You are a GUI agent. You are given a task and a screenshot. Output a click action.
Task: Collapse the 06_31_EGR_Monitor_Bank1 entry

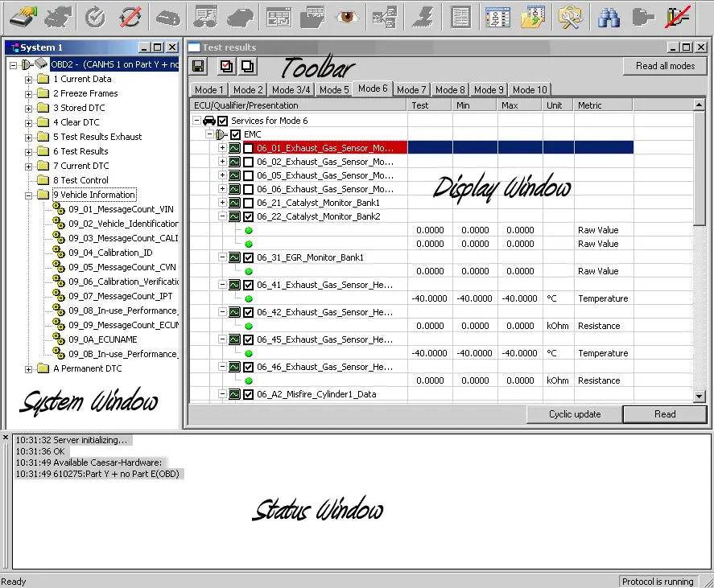[x=224, y=257]
